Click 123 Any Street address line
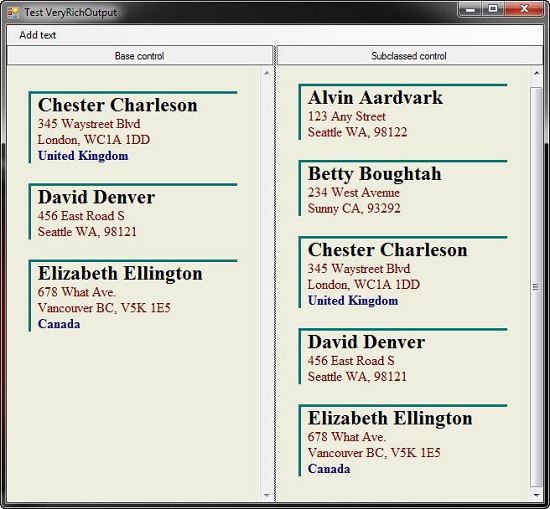Screen dimensions: 550x509 click(347, 116)
